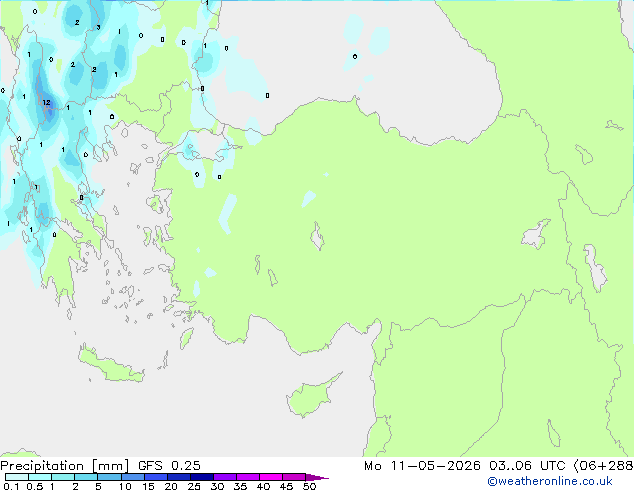
Task: Select the 45 mm legend color swatch
Action: (x=294, y=477)
